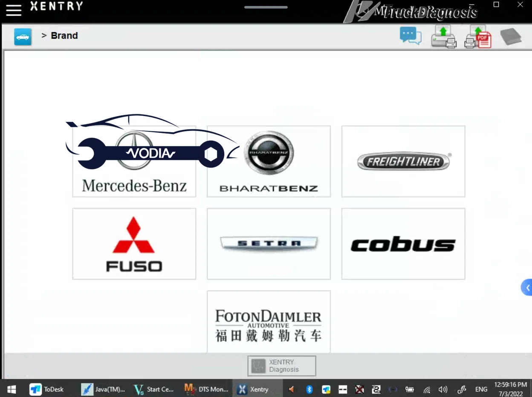Viewport: 532px width, 397px height.
Task: Click the orange speaker tray icon
Action: [292, 389]
